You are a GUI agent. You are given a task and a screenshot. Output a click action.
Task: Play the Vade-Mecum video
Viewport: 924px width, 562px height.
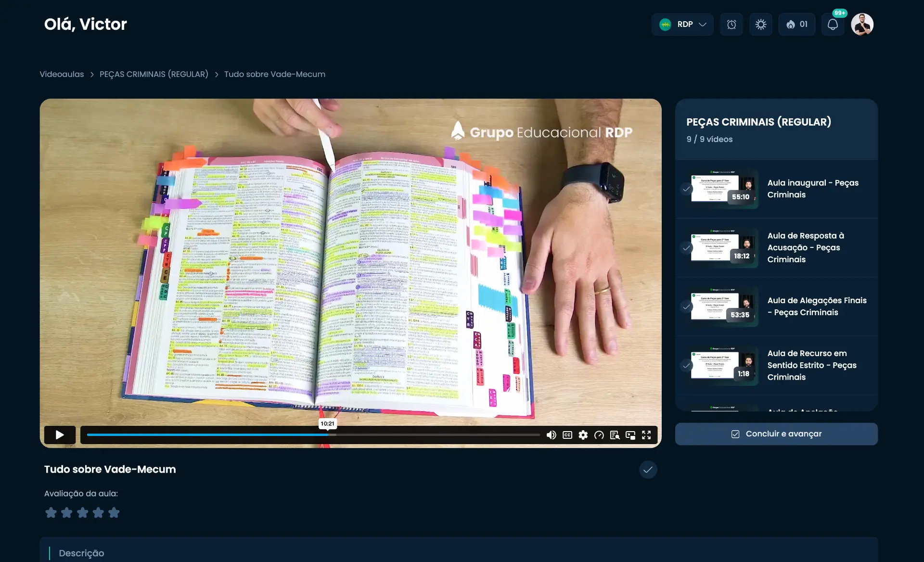(x=60, y=435)
